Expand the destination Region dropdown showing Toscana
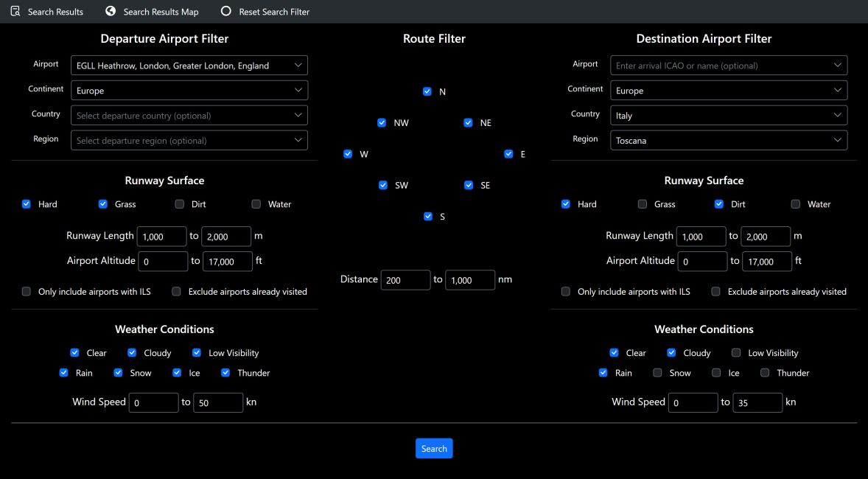The image size is (868, 479). pos(728,140)
